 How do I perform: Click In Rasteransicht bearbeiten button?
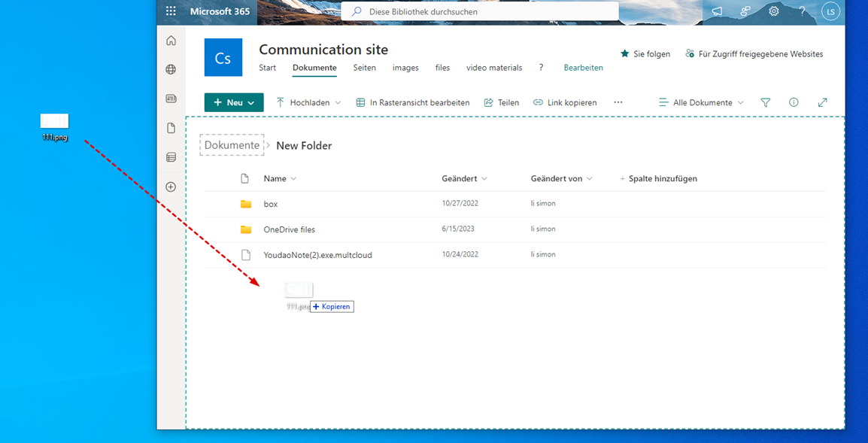412,102
